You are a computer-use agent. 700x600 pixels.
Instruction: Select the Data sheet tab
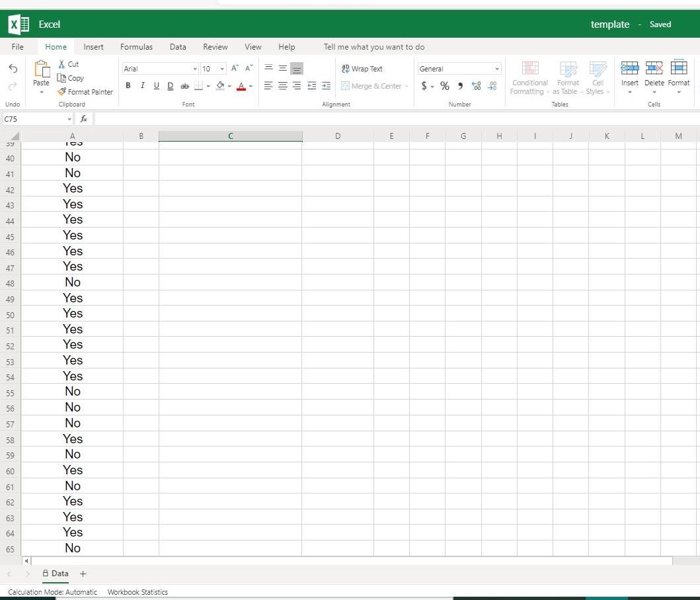coord(56,574)
